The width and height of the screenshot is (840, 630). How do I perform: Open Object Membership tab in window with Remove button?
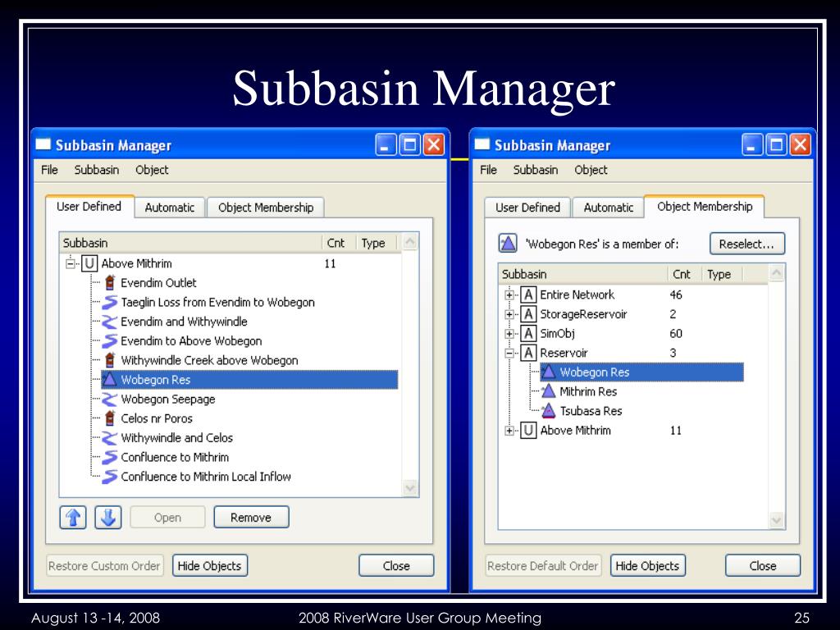point(266,208)
